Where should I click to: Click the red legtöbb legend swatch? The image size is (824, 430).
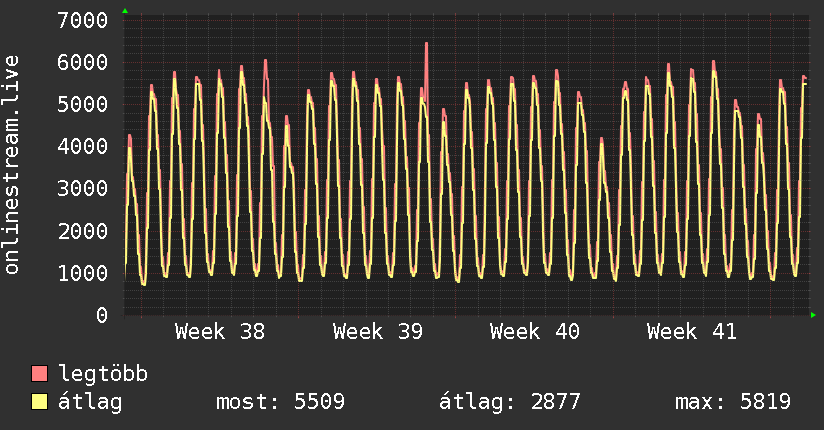point(40,374)
